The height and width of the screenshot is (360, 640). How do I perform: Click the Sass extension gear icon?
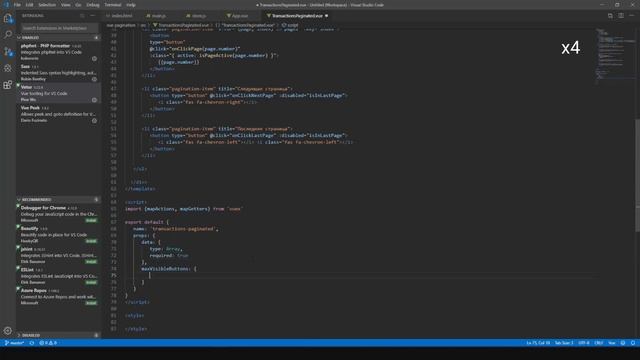click(x=94, y=79)
